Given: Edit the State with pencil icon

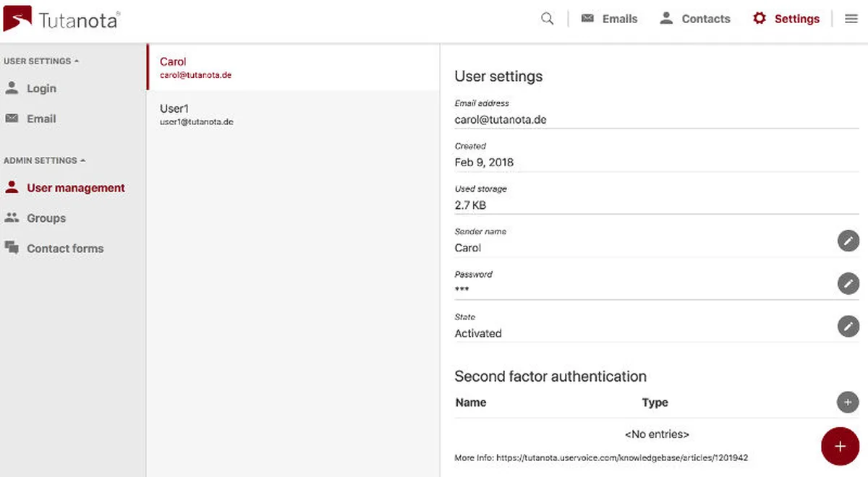Looking at the screenshot, I should tap(848, 326).
